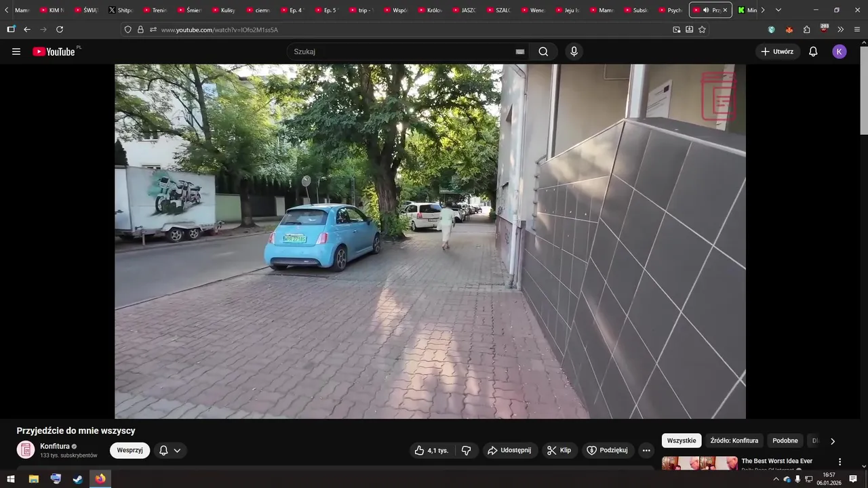Switch to the Shitpo X browser tab
Viewport: 868px width, 488px height.
[x=122, y=10]
